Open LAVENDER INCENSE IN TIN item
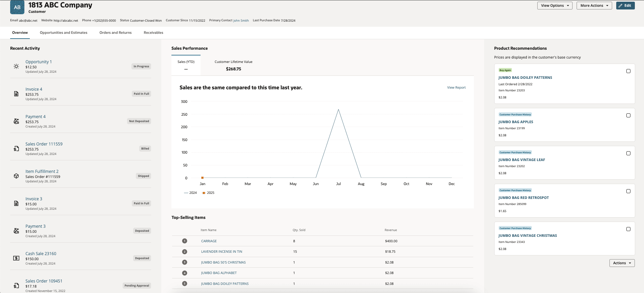 [x=222, y=252]
